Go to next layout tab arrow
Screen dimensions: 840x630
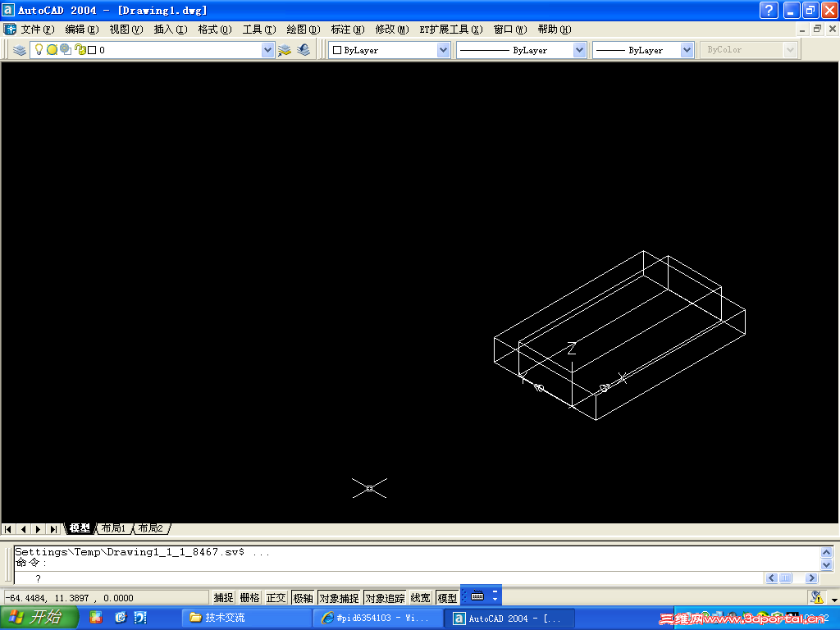click(x=38, y=529)
